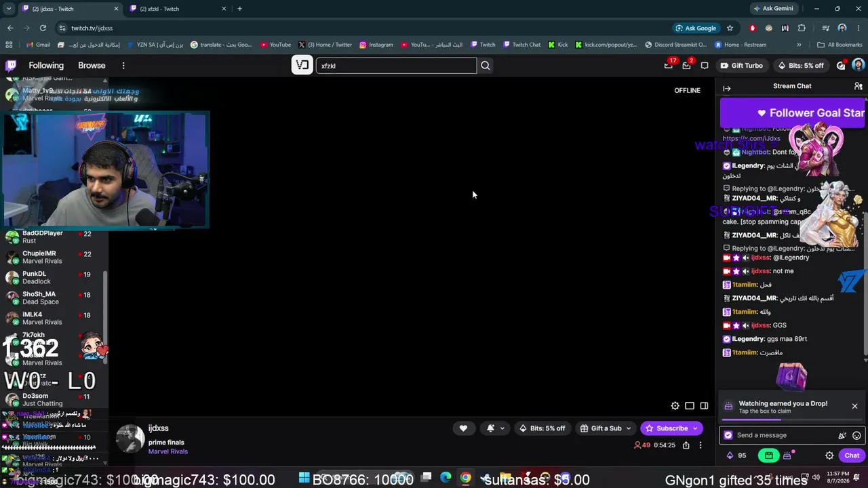Open the Drops inventory gift icon

(788, 455)
